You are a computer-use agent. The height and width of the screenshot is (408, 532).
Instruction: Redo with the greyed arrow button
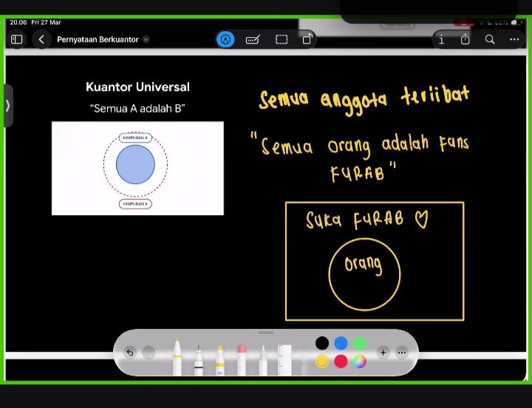148,353
